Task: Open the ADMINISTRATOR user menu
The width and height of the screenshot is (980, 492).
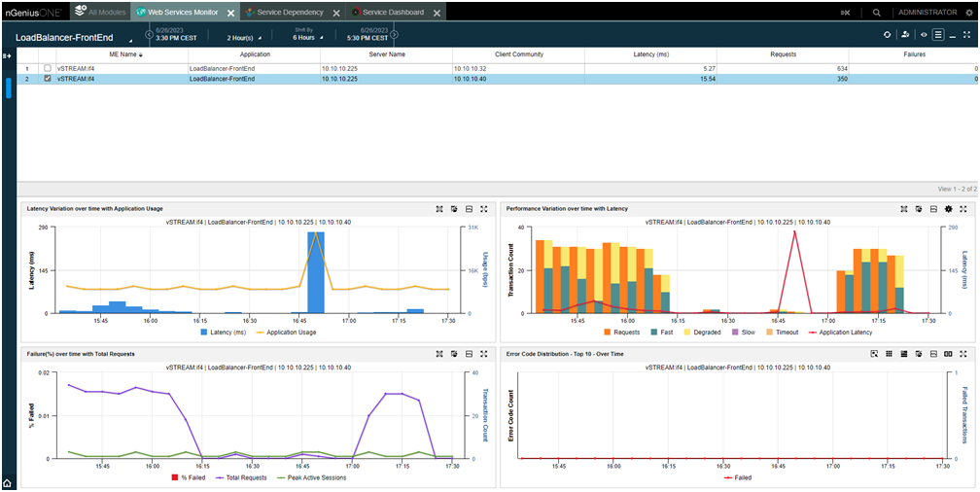Action: click(x=927, y=12)
